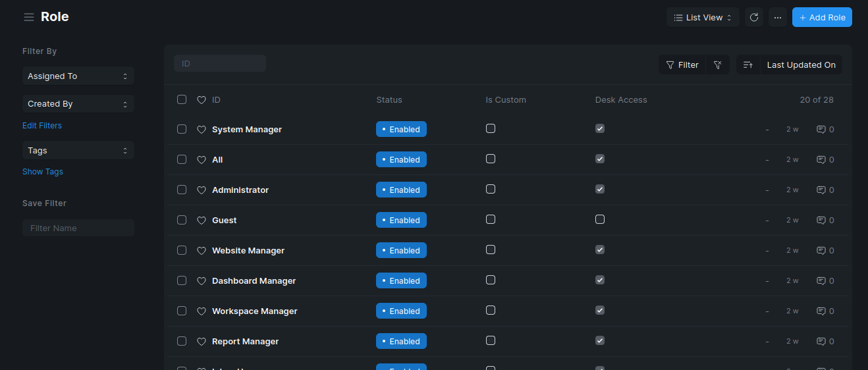Favorite the Website Manager role with heart
Screen dimensions: 868x370
202,251
